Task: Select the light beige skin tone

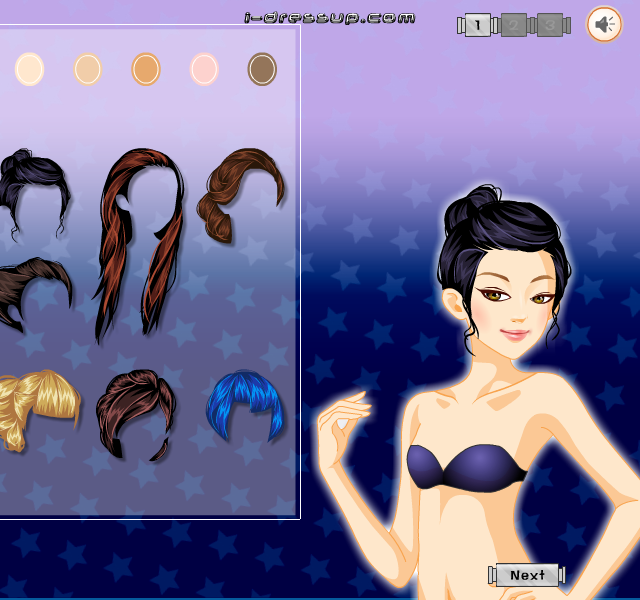Action: pyautogui.click(x=87, y=69)
